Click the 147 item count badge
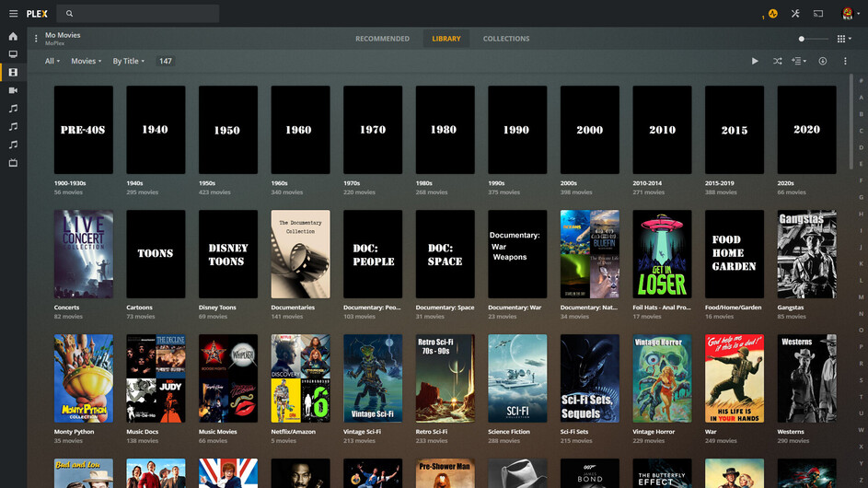868x488 pixels. [166, 61]
